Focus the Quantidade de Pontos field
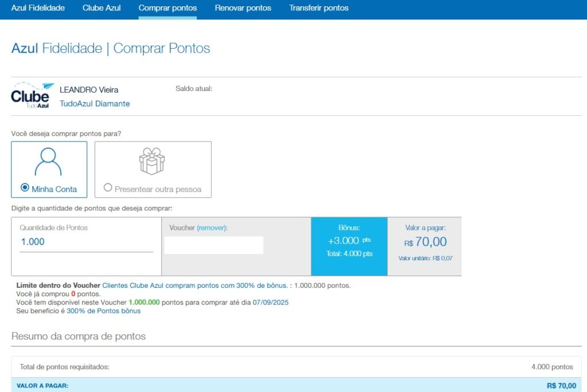587x392 pixels. [x=86, y=242]
